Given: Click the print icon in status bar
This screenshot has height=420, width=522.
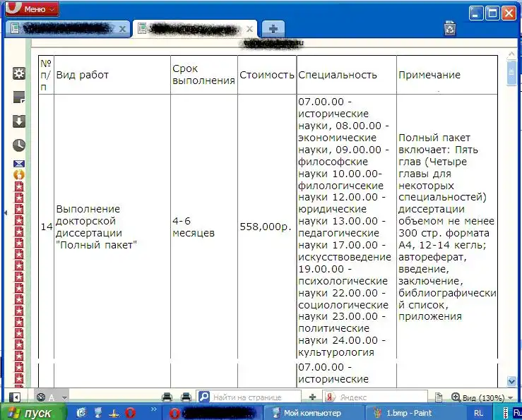Looking at the screenshot, I should [x=167, y=397].
